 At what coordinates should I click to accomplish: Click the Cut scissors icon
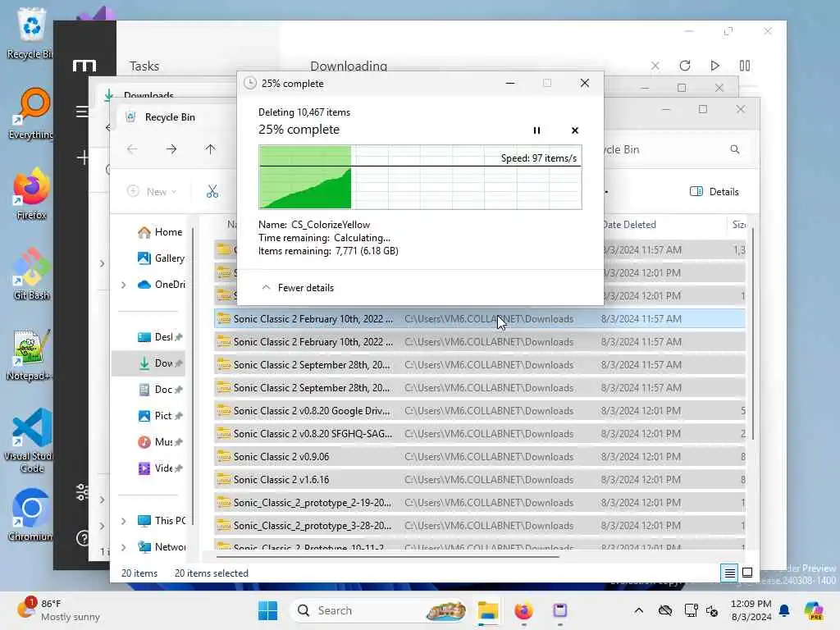212,192
